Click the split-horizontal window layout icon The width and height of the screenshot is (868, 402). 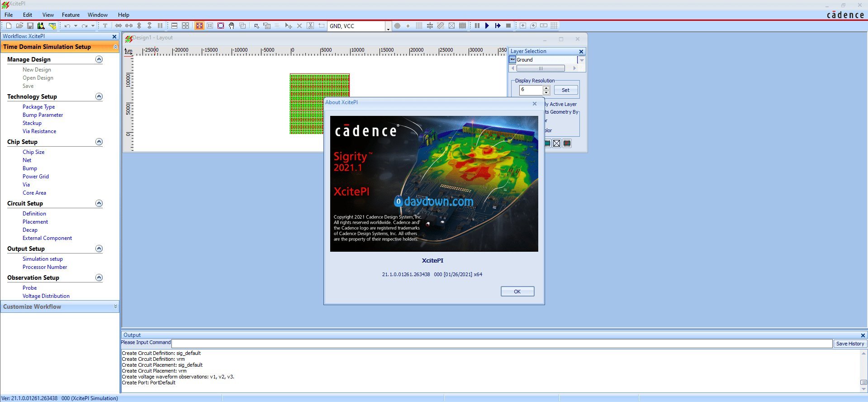pos(174,26)
